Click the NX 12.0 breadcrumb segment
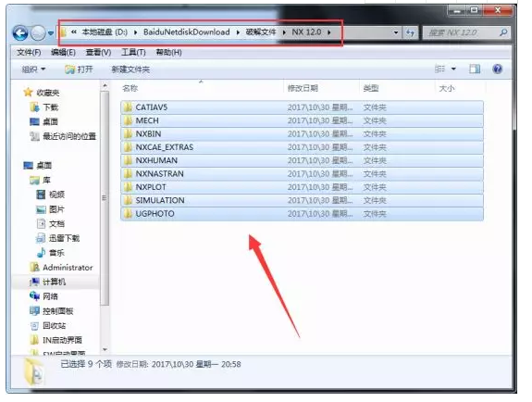The height and width of the screenshot is (402, 532). coord(306,31)
